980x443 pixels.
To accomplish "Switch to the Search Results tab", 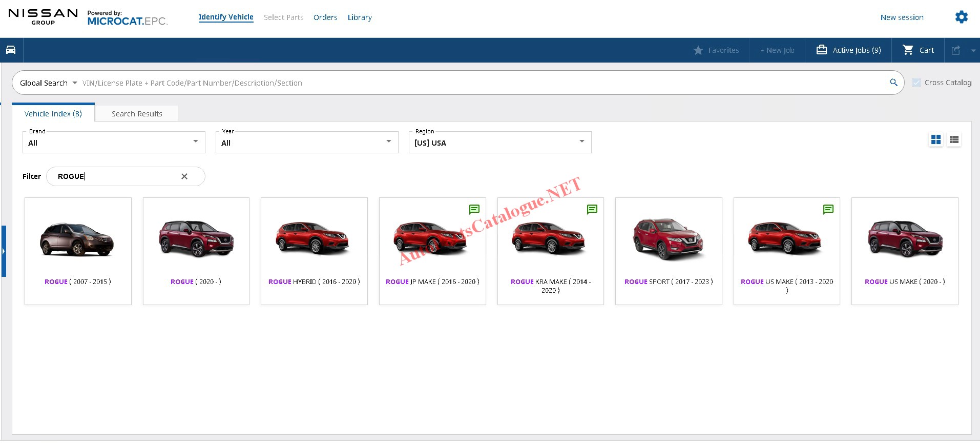I will click(137, 114).
